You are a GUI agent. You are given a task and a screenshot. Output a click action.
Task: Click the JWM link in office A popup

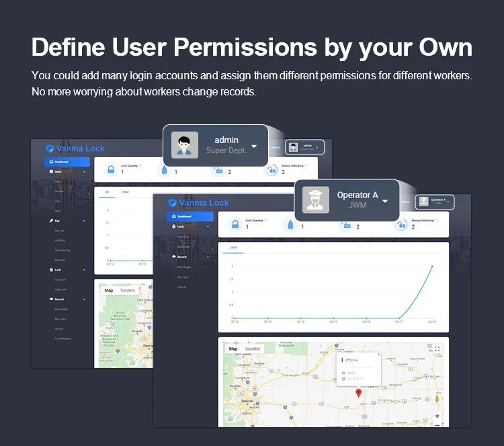point(351,373)
